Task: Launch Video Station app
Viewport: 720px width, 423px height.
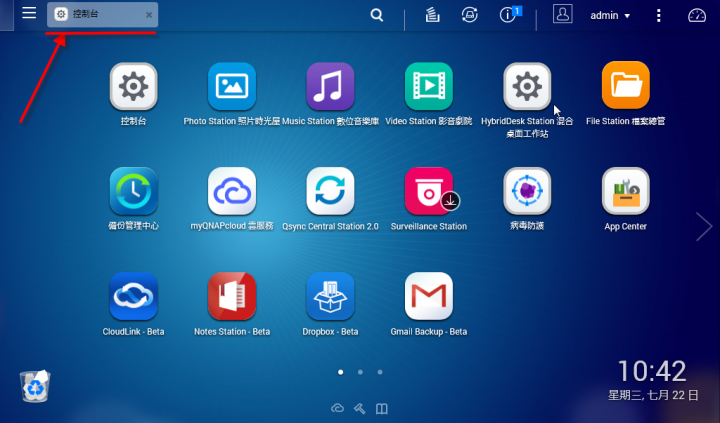Action: [429, 86]
